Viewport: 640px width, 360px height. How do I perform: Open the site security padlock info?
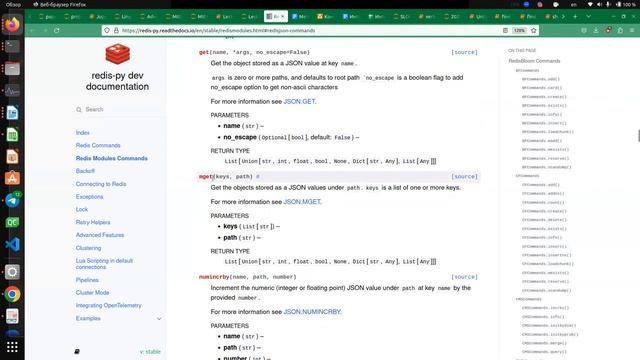116,31
